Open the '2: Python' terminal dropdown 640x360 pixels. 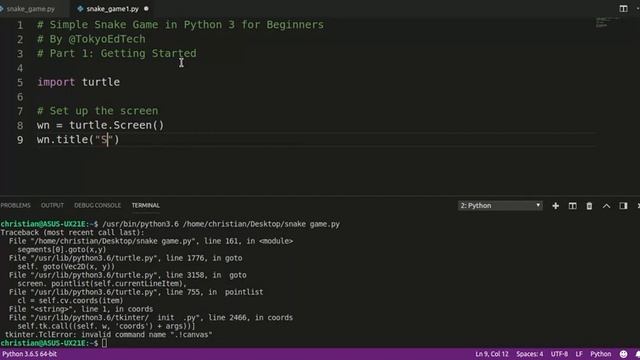click(500, 206)
